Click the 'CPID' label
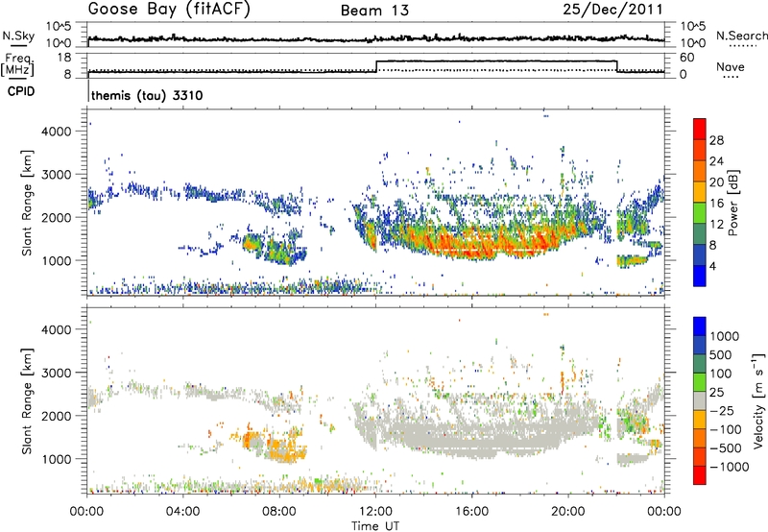768x532 pixels. pyautogui.click(x=21, y=91)
